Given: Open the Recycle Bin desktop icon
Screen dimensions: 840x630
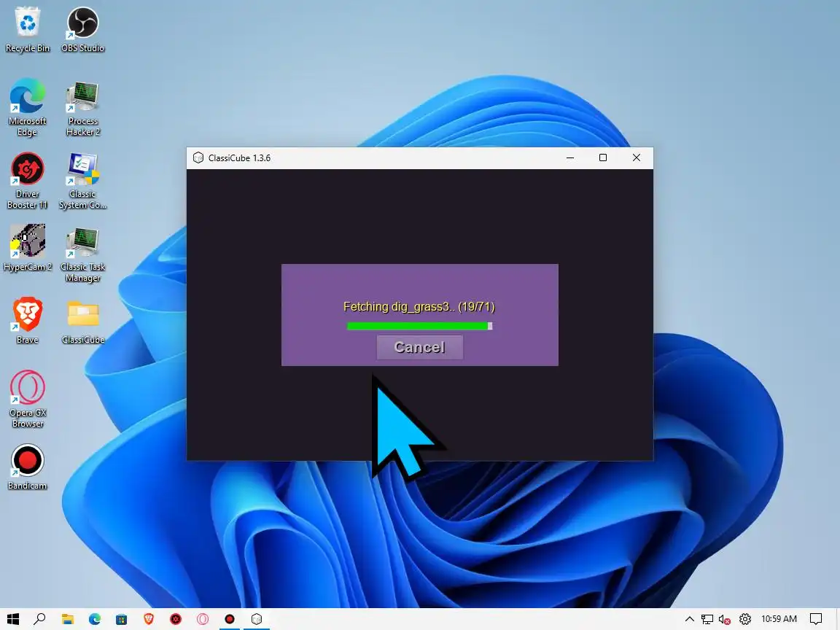Looking at the screenshot, I should pyautogui.click(x=27, y=29).
